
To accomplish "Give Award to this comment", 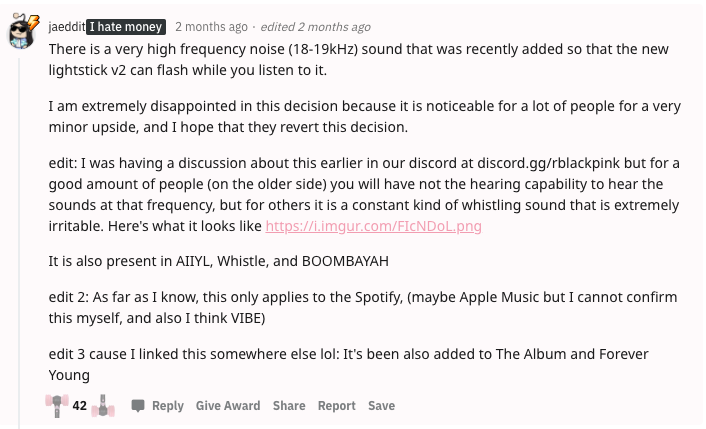I will point(228,406).
